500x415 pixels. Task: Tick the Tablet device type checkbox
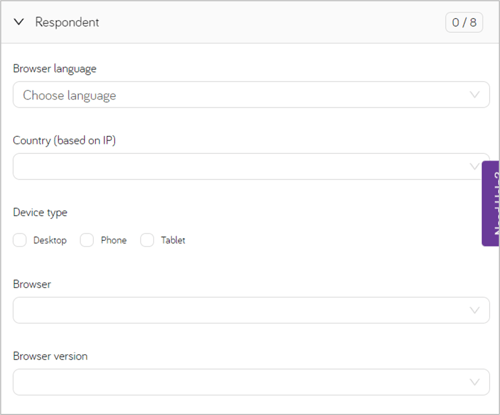coord(147,240)
